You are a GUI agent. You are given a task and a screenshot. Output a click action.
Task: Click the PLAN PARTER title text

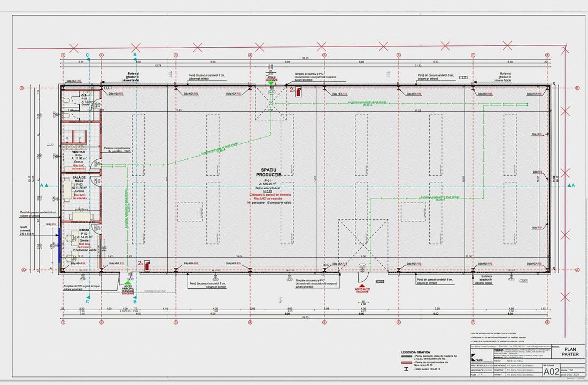[570, 351]
